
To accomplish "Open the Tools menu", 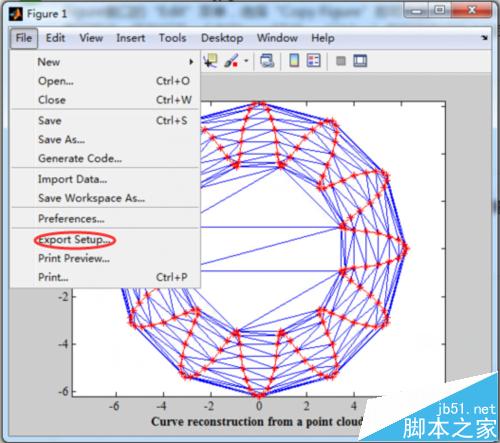I will 172,38.
